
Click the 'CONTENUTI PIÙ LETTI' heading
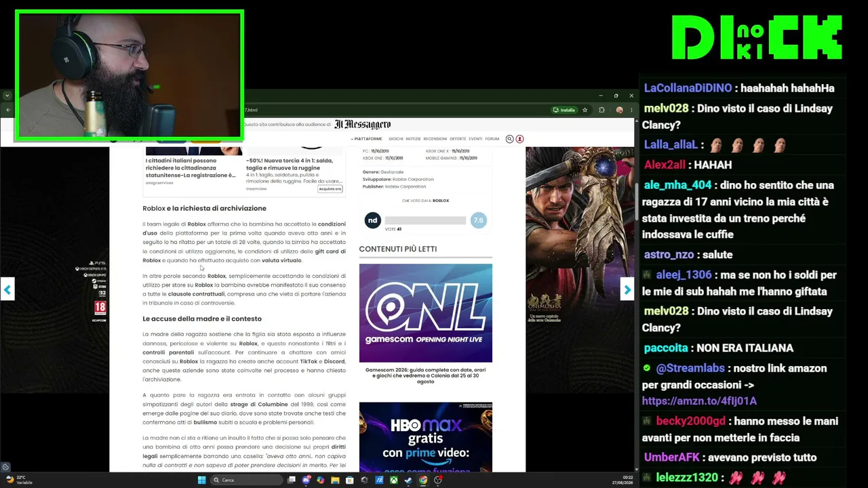(398, 249)
